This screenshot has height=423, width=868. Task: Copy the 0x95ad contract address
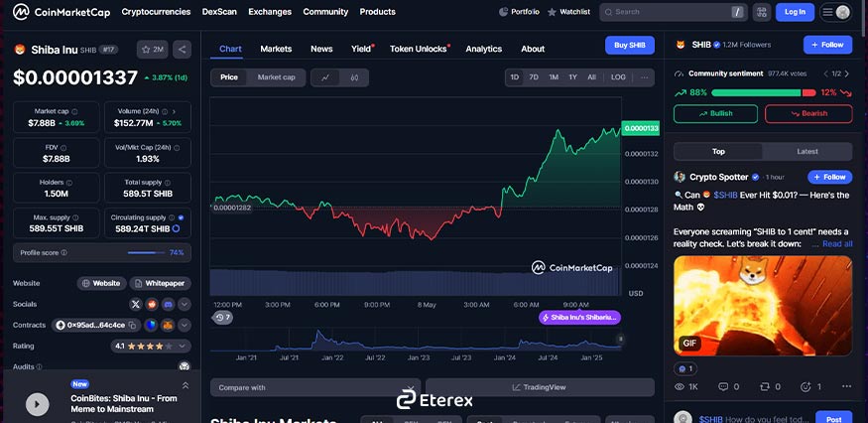(132, 325)
